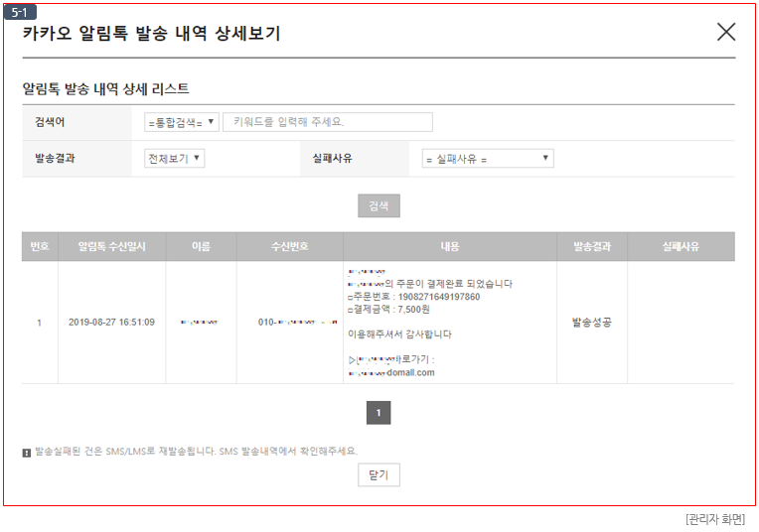Click the 수신번호 column header
Image resolution: width=759 pixels, height=532 pixels.
289,246
